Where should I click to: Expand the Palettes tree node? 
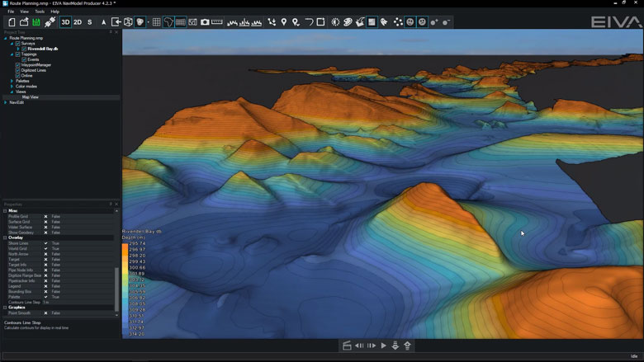(x=12, y=81)
